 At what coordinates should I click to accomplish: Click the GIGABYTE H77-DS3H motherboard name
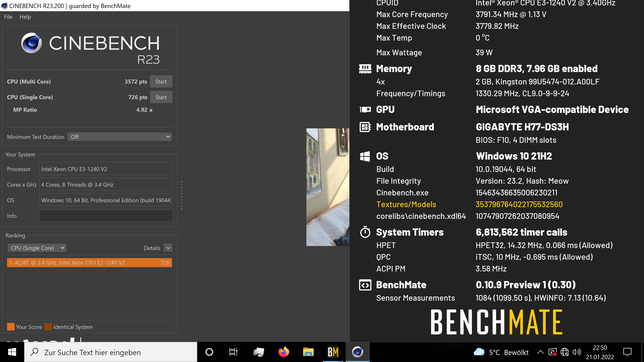(522, 127)
